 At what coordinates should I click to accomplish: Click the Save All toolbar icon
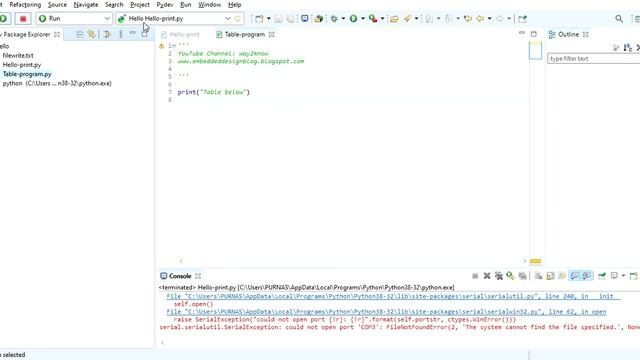(x=290, y=18)
